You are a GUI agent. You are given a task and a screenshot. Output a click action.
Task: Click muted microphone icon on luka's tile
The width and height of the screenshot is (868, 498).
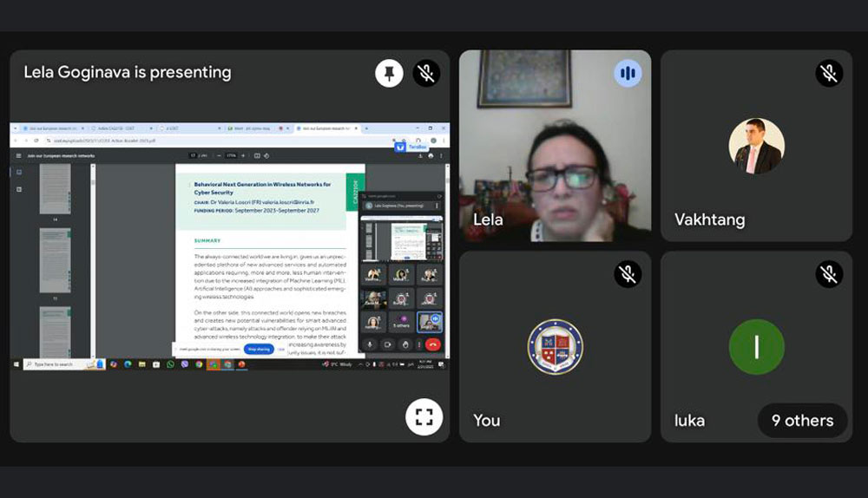[829, 274]
